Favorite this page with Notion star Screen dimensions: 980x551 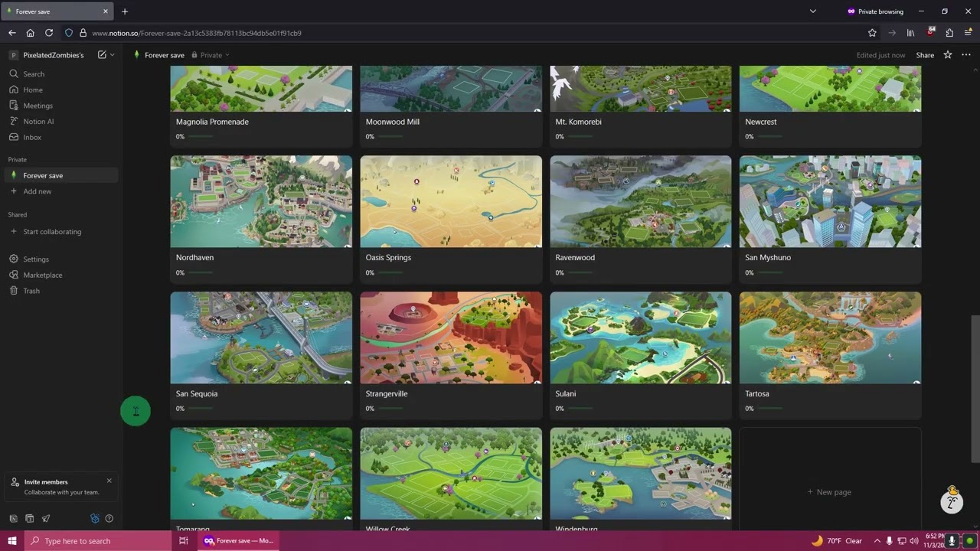point(948,55)
